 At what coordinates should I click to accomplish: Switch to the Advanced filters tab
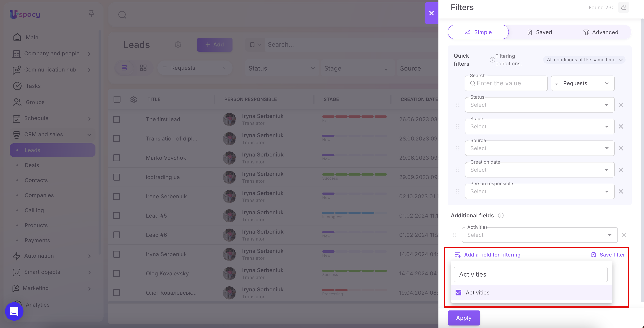click(x=601, y=32)
